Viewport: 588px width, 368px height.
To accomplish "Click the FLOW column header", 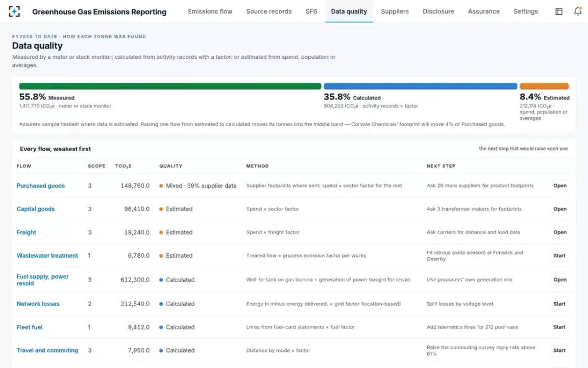I will [x=24, y=166].
